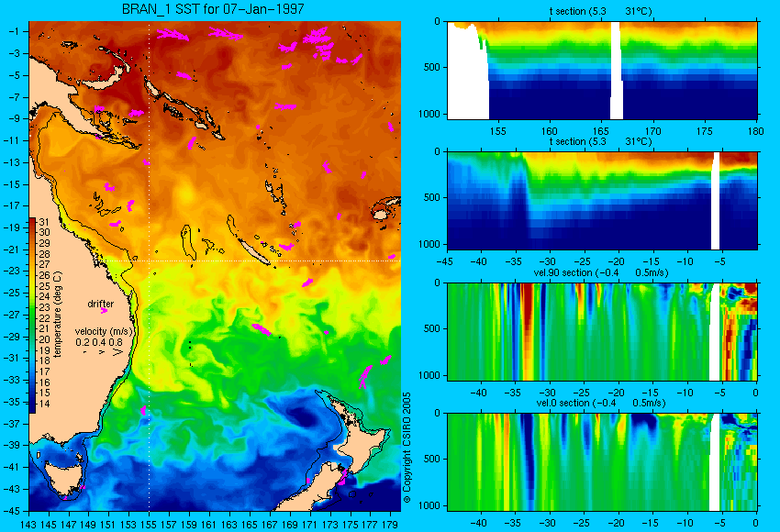Click the '0.2 0.4 0.8' velocity scale values

click(99, 342)
